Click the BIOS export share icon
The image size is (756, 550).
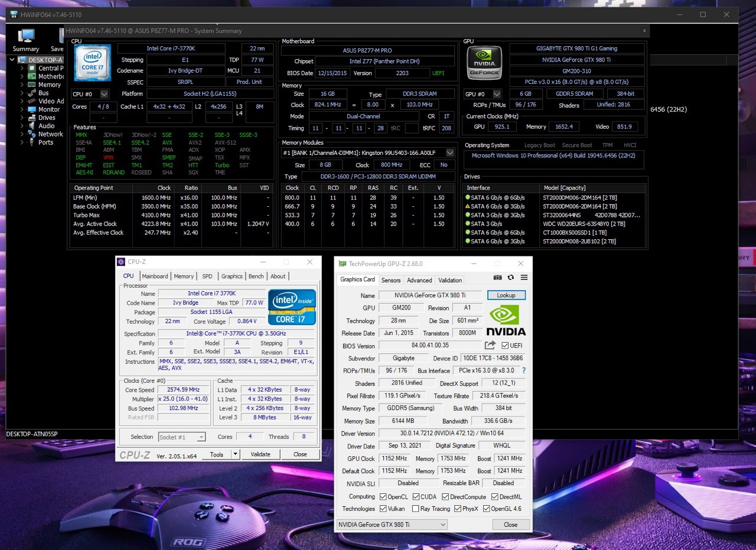490,346
